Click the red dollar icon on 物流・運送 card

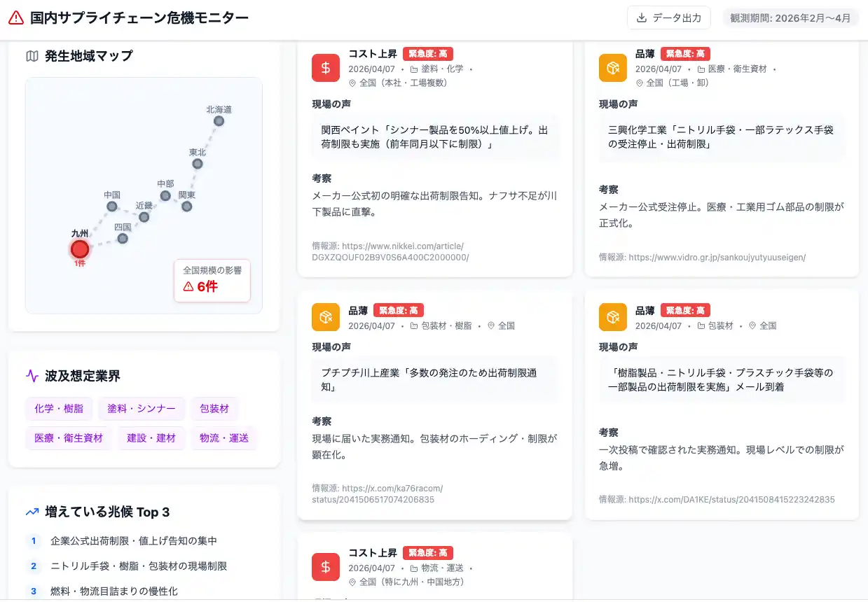pos(325,566)
